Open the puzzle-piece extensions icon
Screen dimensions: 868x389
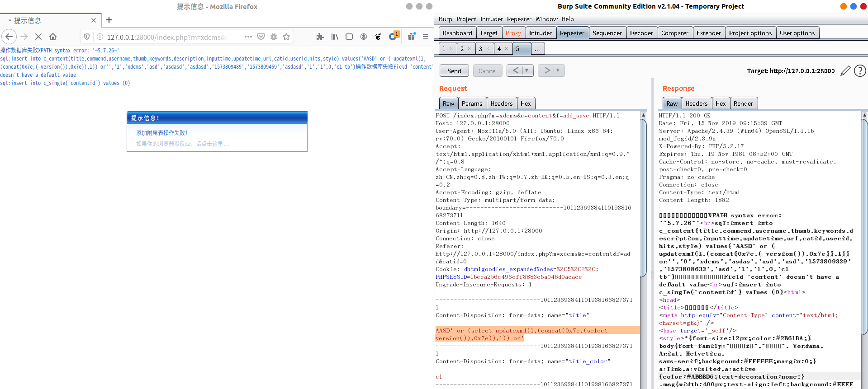click(320, 37)
